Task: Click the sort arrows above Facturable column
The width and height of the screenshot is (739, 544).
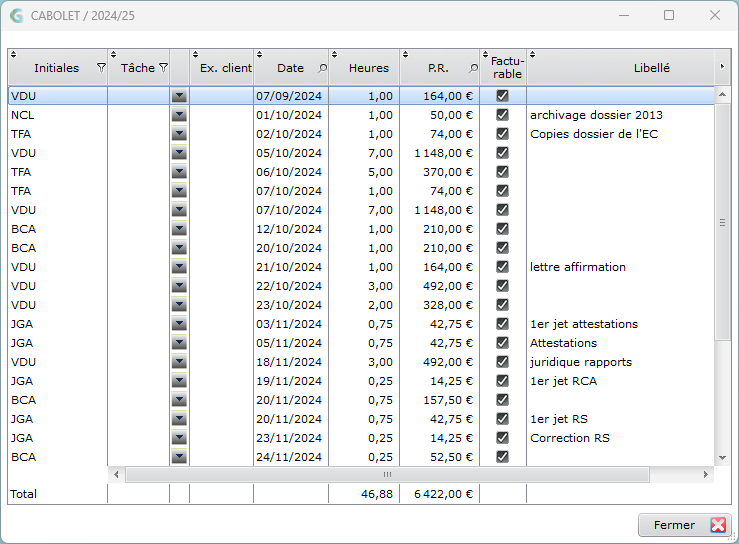Action: pyautogui.click(x=485, y=54)
